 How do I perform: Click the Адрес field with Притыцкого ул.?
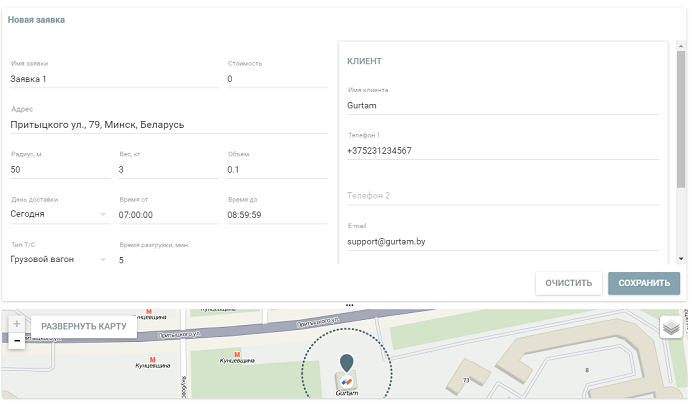168,125
